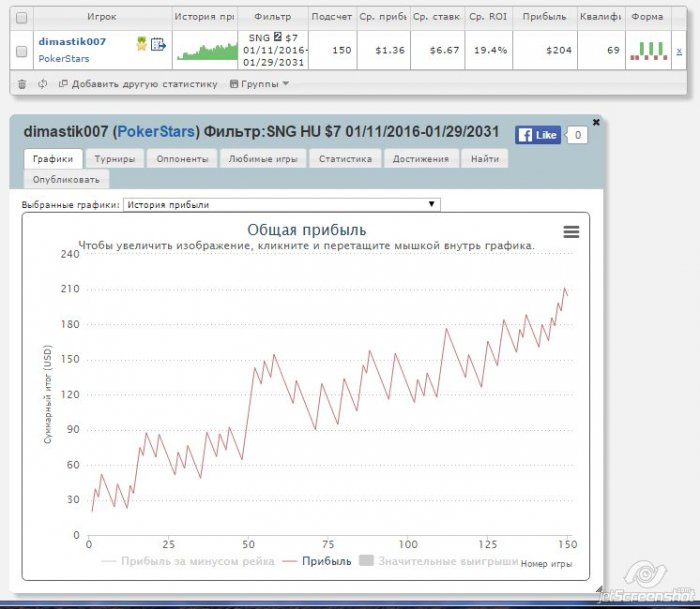The height and width of the screenshot is (609, 700).
Task: Click the Общая прибыль chart title
Action: [307, 230]
